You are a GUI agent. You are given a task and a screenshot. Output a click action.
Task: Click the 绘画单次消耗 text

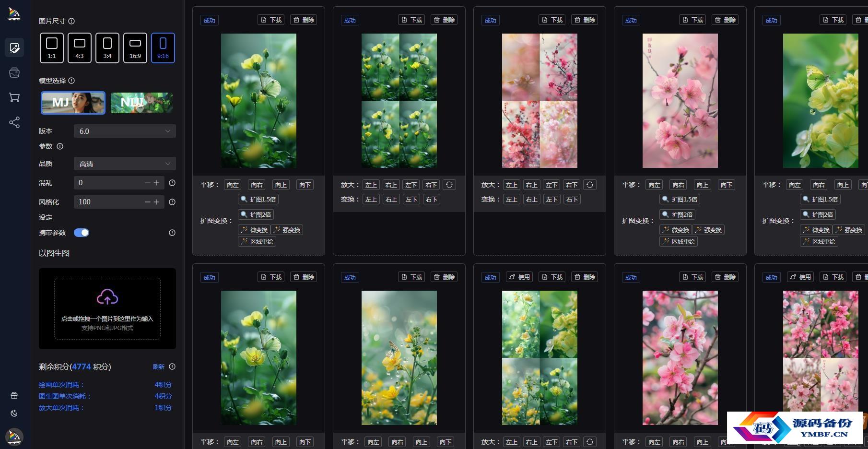61,385
